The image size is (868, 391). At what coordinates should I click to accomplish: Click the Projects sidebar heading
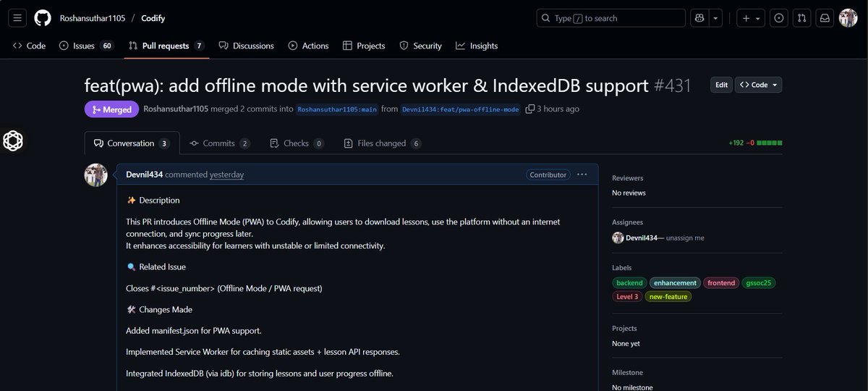pos(624,328)
